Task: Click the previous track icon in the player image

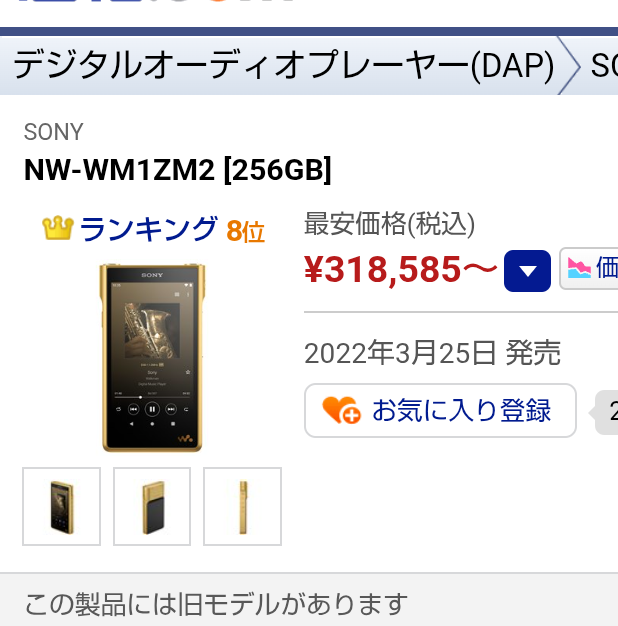Action: click(x=133, y=409)
